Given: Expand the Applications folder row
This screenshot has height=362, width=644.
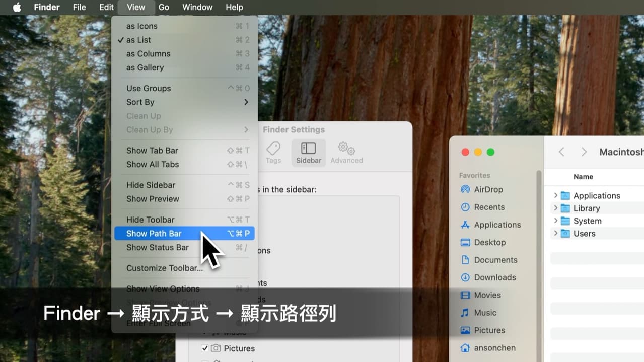Looking at the screenshot, I should (555, 195).
